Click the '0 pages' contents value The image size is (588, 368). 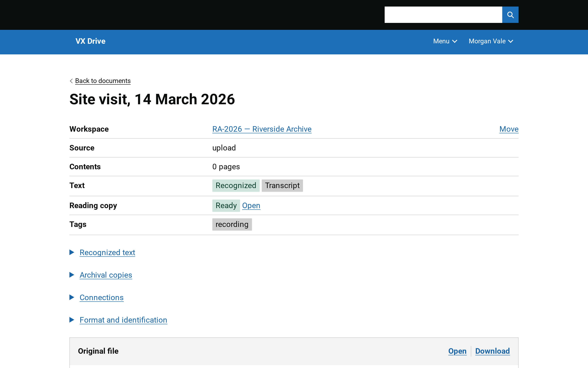(226, 167)
